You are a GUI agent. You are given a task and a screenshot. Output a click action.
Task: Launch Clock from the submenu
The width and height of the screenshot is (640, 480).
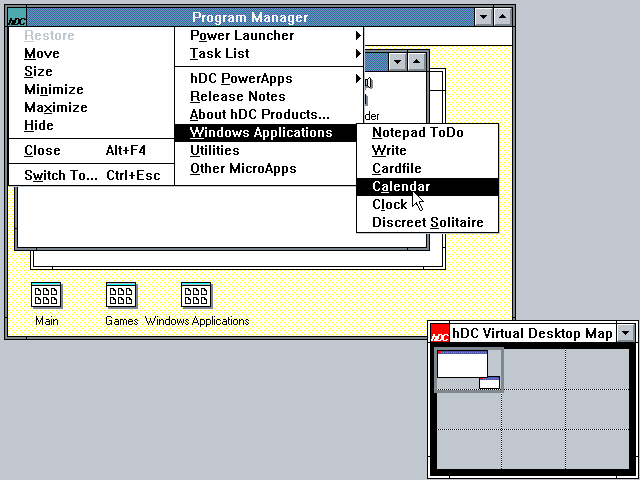point(427,204)
